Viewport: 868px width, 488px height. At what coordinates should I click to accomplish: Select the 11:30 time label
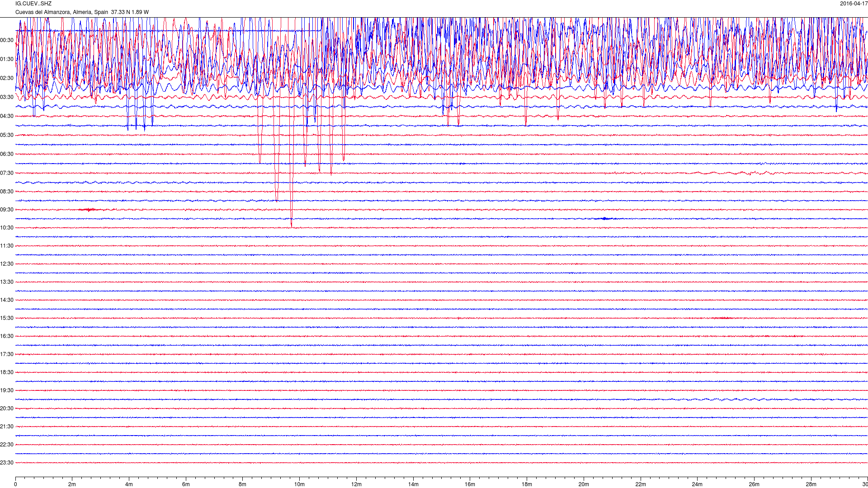coord(7,246)
